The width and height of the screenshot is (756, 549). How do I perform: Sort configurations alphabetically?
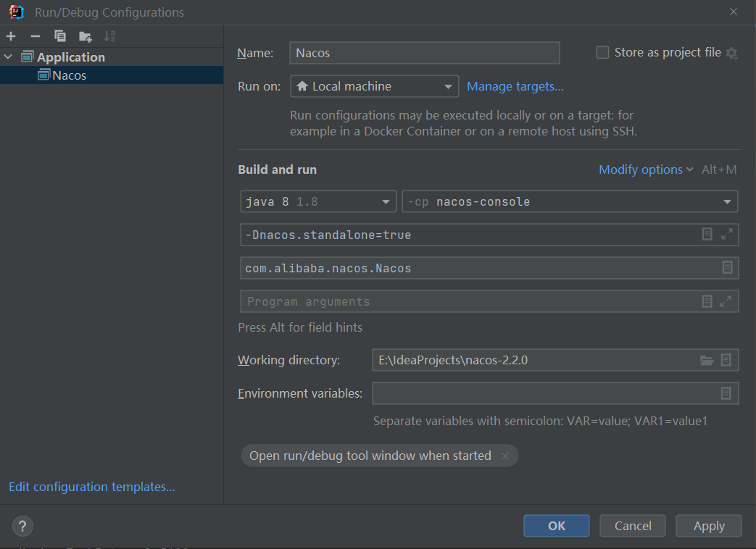(x=110, y=36)
